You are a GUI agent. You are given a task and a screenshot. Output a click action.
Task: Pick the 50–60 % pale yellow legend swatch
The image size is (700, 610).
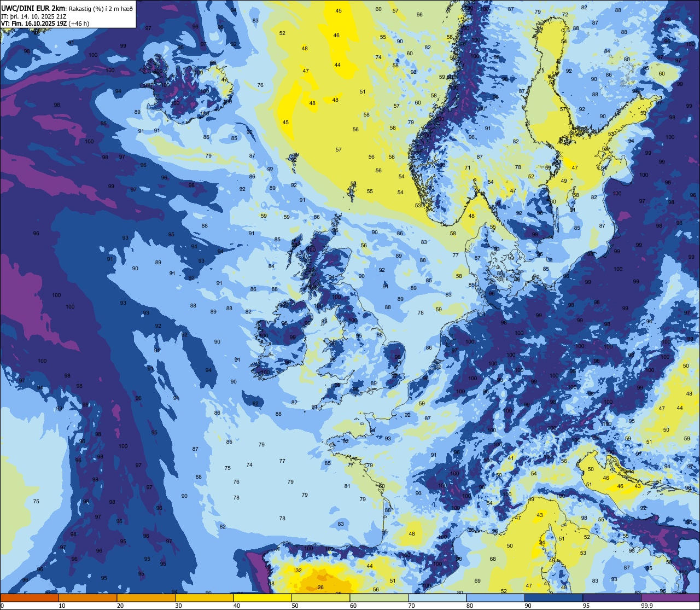320,597
